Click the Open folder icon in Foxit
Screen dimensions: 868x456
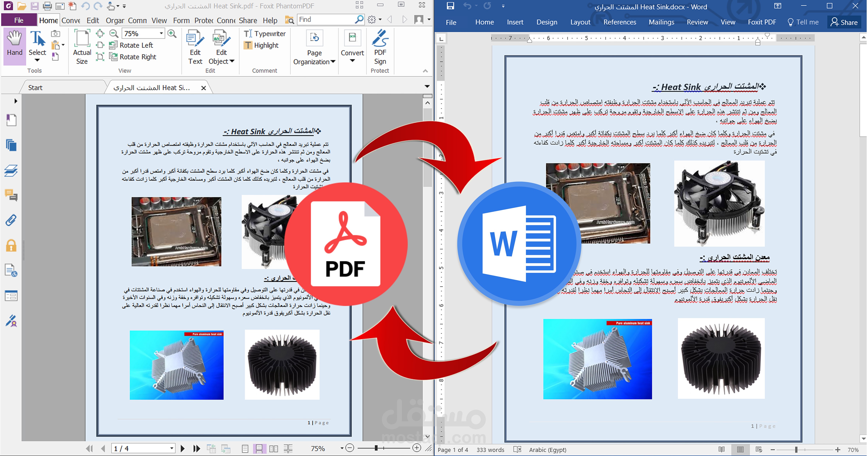(21, 6)
